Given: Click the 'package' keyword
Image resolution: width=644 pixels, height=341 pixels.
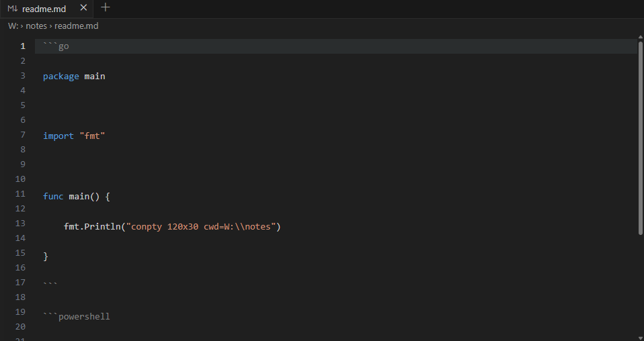Looking at the screenshot, I should [61, 77].
